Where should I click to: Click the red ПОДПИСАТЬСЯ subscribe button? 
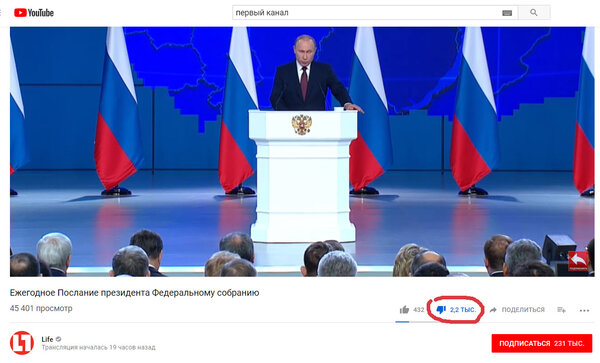click(542, 343)
